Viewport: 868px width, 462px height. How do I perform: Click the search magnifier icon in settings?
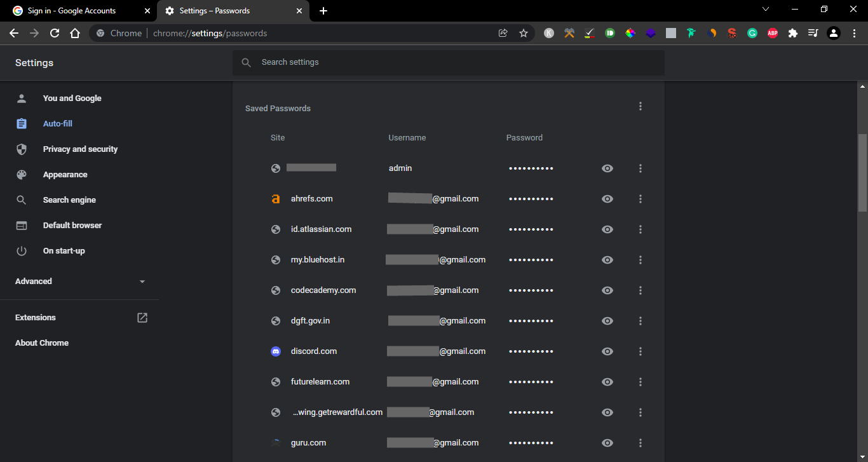coord(247,62)
